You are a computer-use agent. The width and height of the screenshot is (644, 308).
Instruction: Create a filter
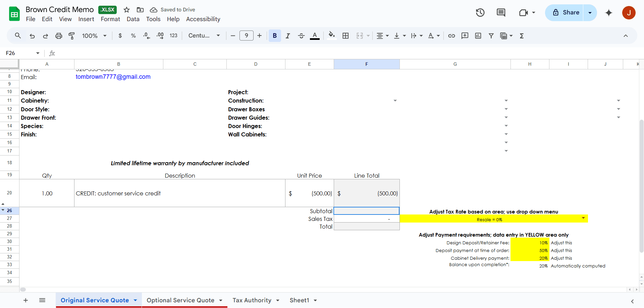(x=491, y=36)
